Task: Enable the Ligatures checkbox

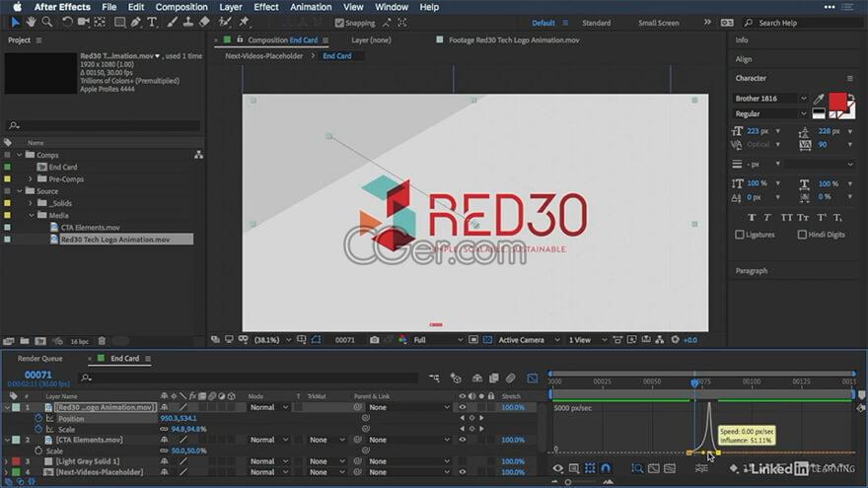Action: 740,235
